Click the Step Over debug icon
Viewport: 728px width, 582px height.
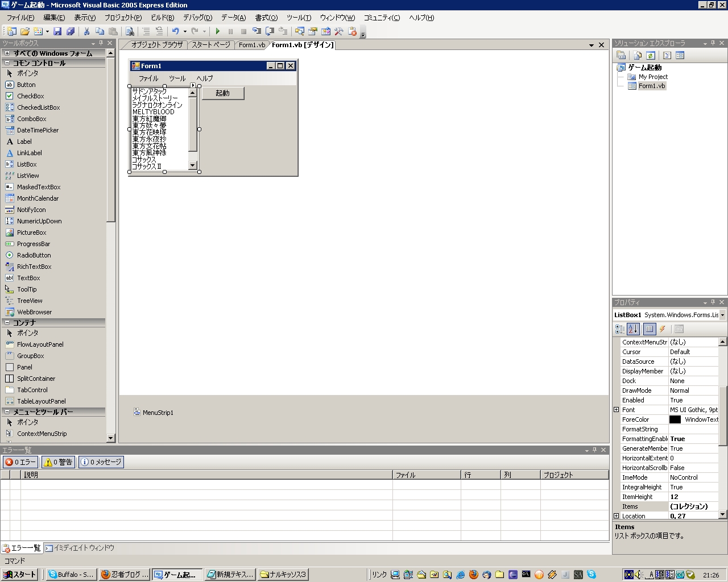tap(270, 31)
